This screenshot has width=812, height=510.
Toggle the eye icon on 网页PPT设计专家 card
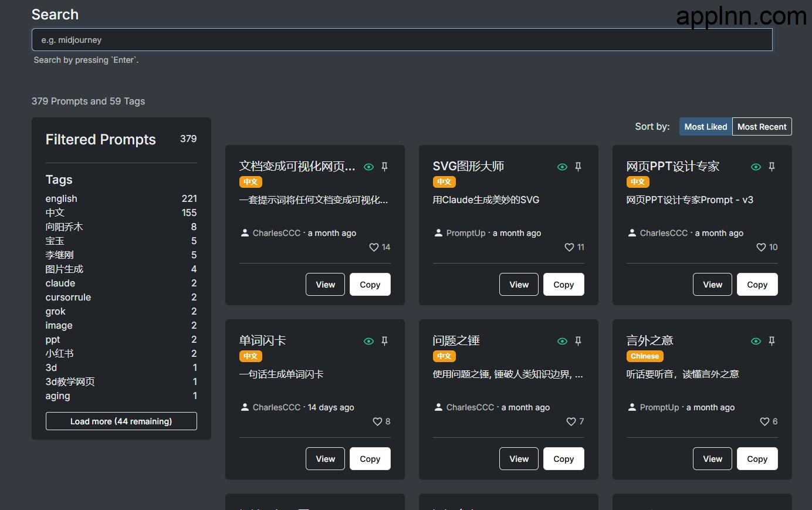pyautogui.click(x=756, y=167)
